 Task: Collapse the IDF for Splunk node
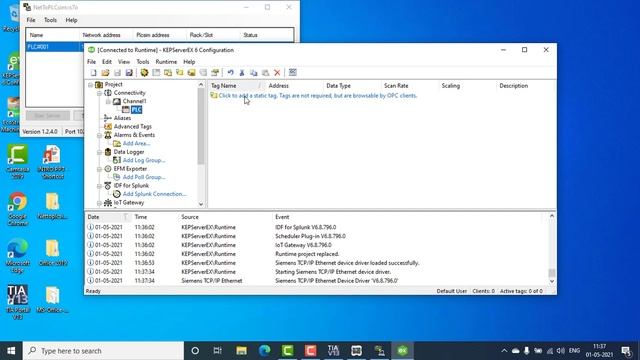point(99,186)
